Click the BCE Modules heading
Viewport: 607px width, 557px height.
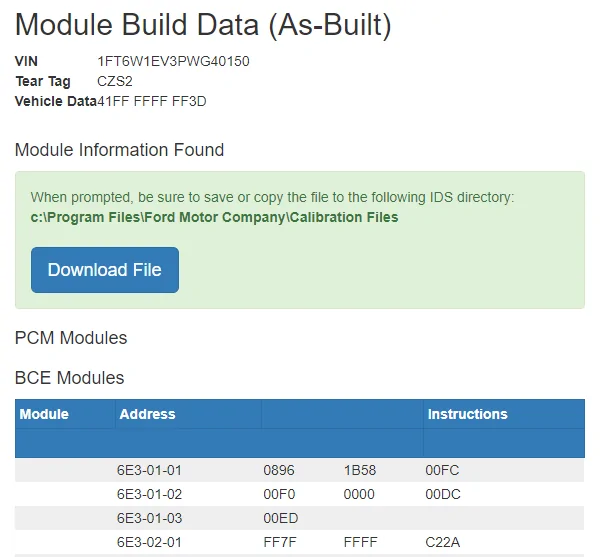(x=70, y=378)
